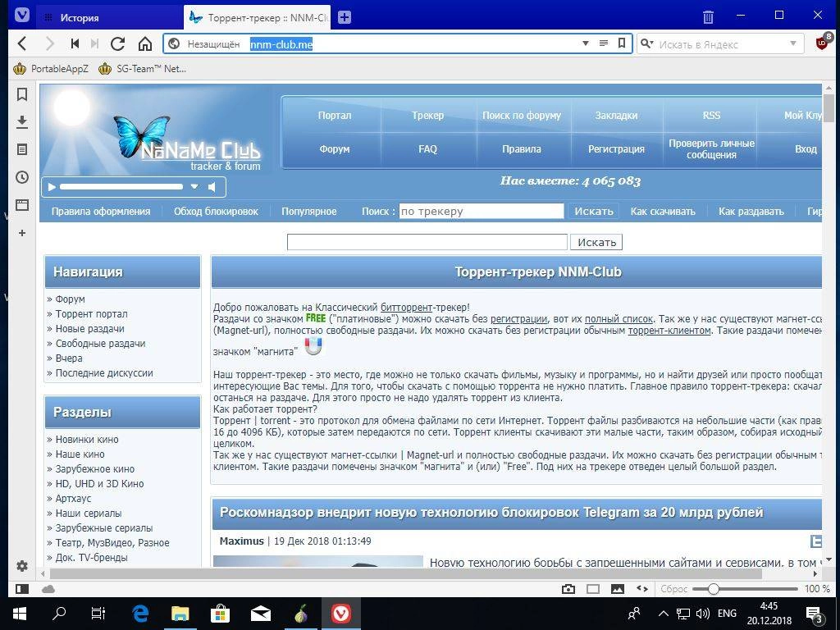Expand the address bar history dropdown
Screen dimensions: 840x630
click(x=586, y=43)
